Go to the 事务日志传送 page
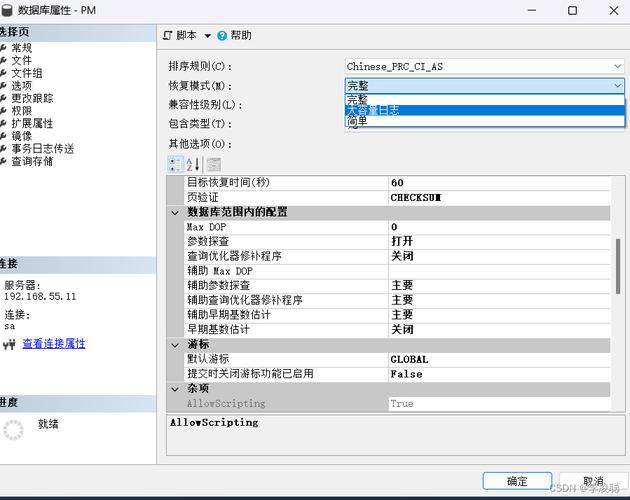 click(42, 148)
